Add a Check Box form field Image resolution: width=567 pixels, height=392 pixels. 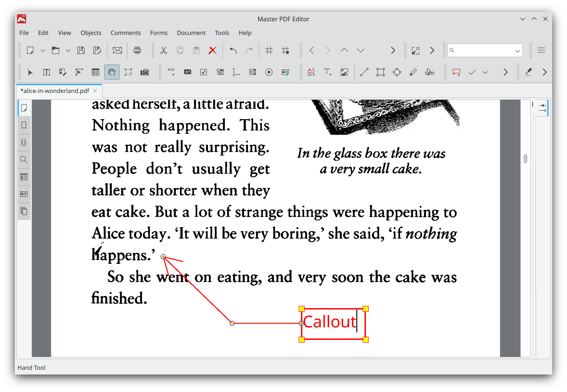click(203, 72)
